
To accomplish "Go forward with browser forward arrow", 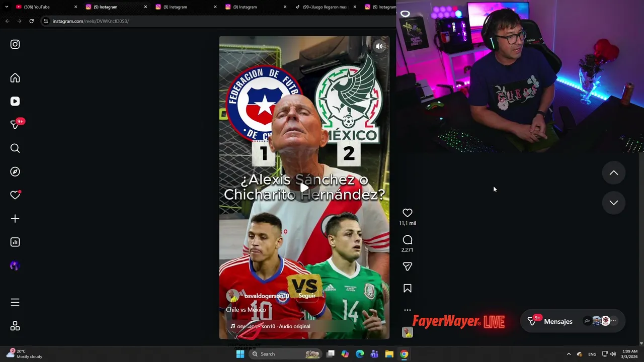I will [x=19, y=21].
